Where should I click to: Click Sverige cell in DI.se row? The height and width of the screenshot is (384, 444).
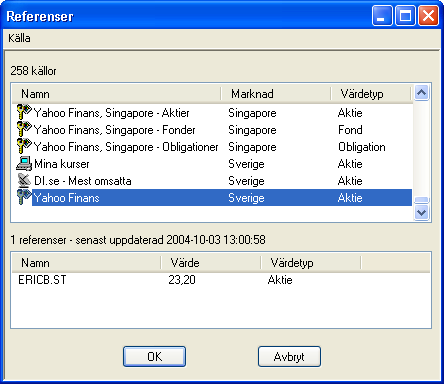tap(246, 181)
